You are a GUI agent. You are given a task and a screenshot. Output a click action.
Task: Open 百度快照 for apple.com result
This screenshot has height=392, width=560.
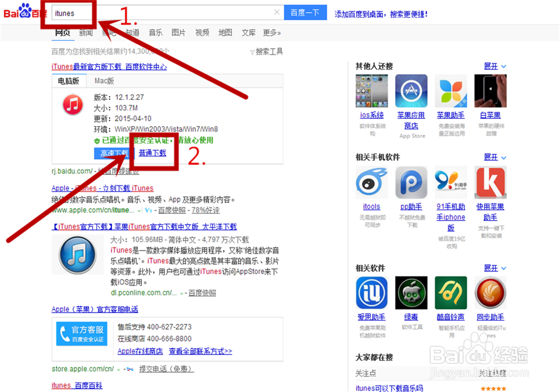[172, 210]
